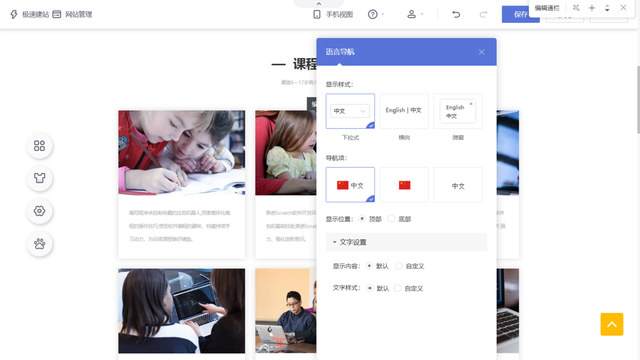Collapse the top toolbar with chevron handle
This screenshot has height=360, width=640.
319,3
